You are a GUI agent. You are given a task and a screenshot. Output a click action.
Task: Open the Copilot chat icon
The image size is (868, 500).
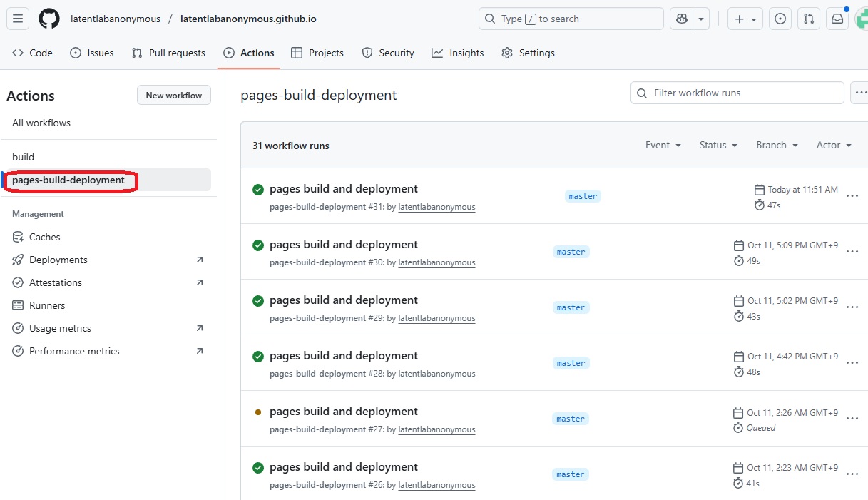682,19
